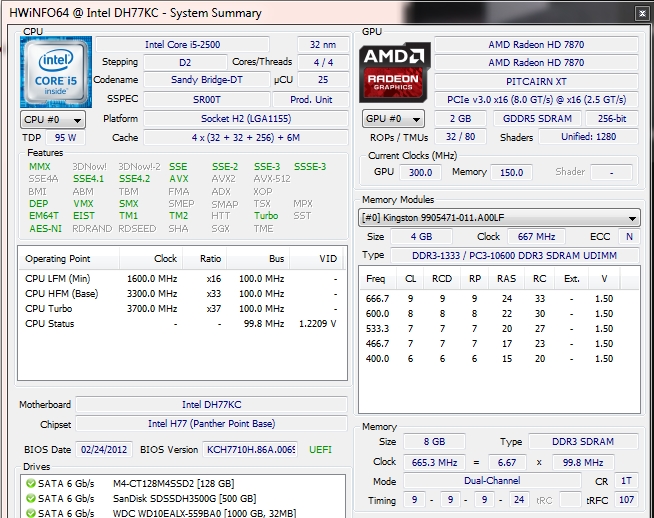Click the UEFI indicator label

(x=320, y=450)
